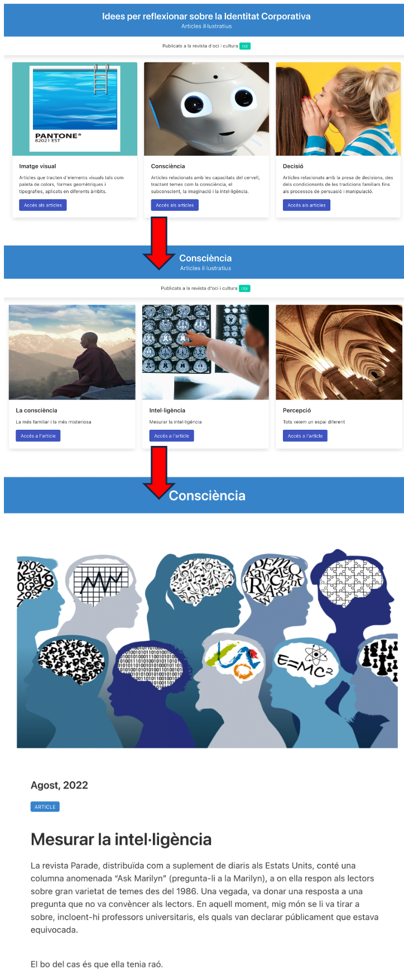
Task: Click the whispering woman image
Action: (338, 109)
